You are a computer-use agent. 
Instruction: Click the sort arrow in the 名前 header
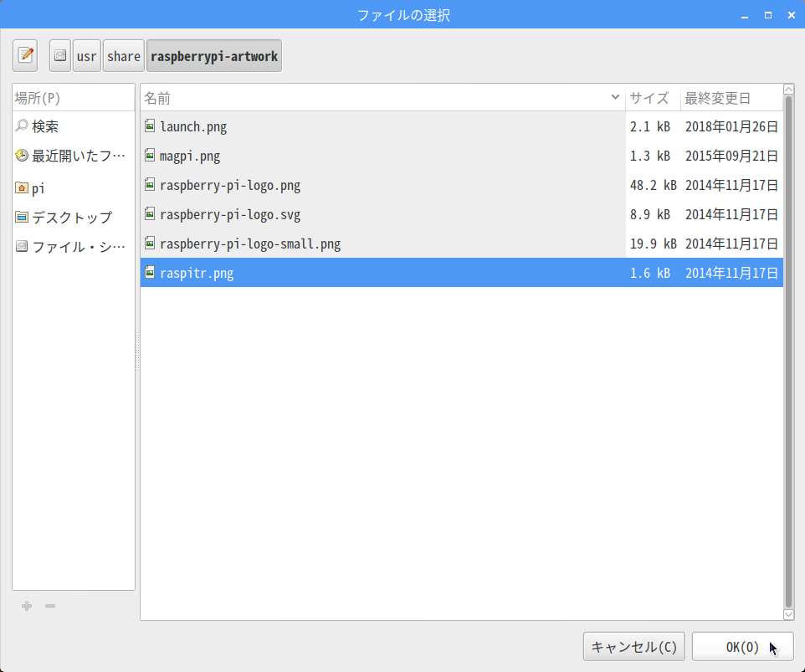pyautogui.click(x=615, y=97)
